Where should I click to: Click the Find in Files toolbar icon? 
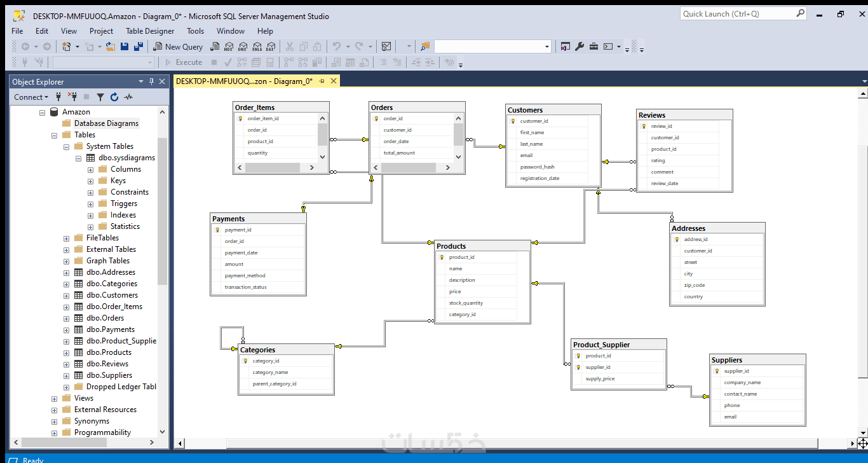[425, 46]
